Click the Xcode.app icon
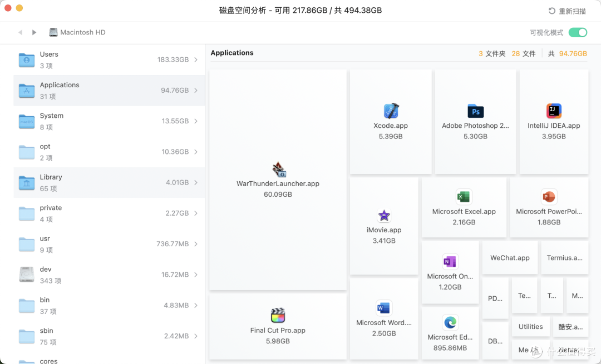 pyautogui.click(x=391, y=111)
